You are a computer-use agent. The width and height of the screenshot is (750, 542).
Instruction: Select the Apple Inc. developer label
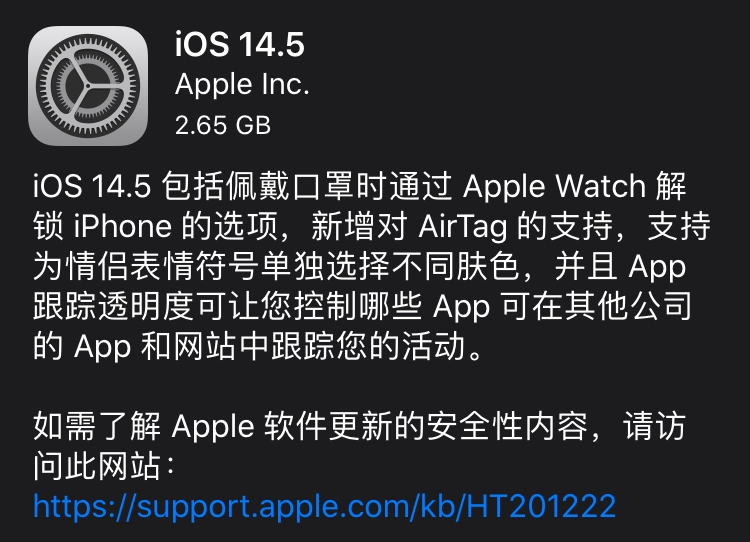click(x=242, y=85)
